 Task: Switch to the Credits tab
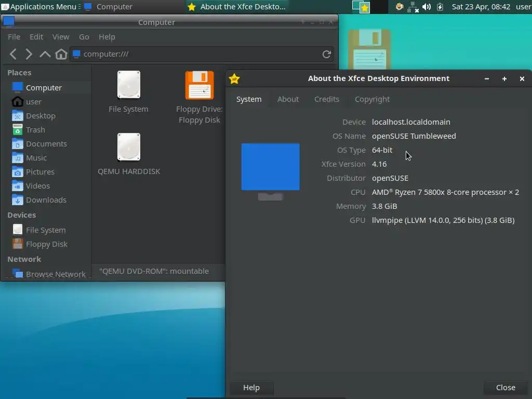pyautogui.click(x=326, y=99)
